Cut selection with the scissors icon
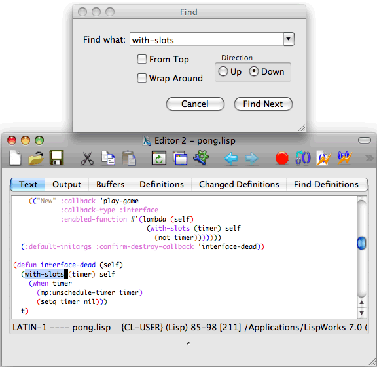 [87, 158]
